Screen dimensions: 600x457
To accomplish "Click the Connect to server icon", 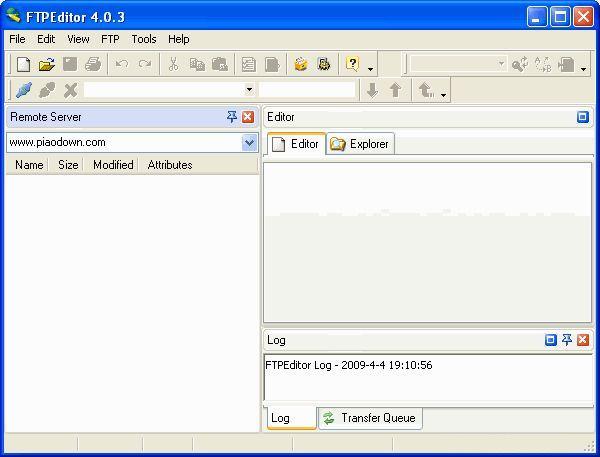I will click(x=23, y=90).
